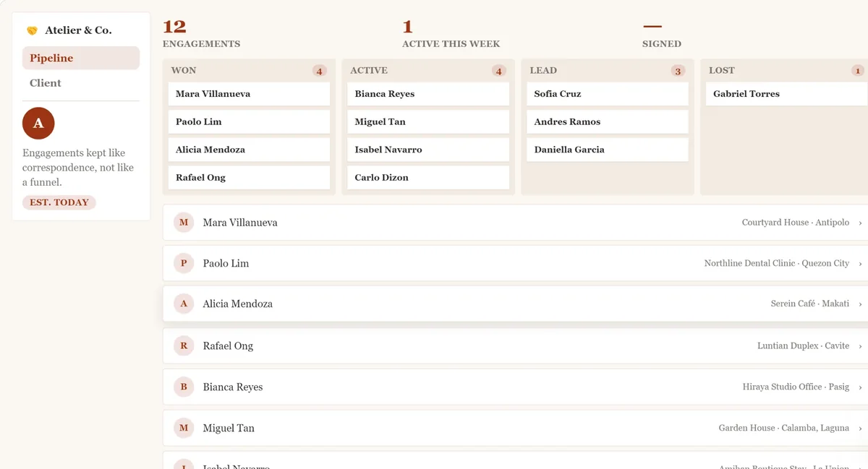Expand the Courtyard House · Antipolo row chevron
The image size is (868, 469).
tap(860, 223)
